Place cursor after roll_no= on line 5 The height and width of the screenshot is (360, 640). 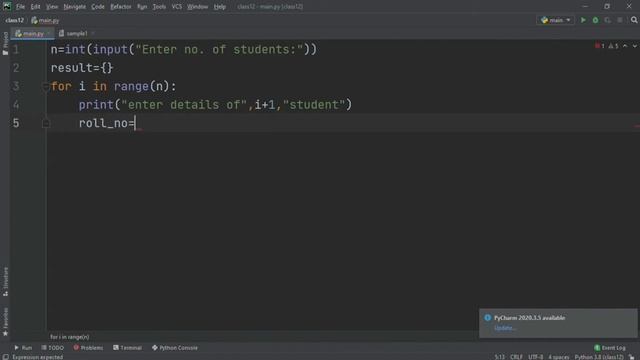click(135, 123)
